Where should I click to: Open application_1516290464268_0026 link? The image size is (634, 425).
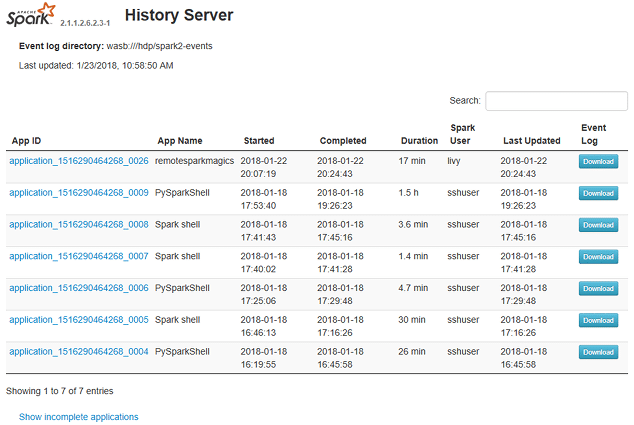click(79, 160)
